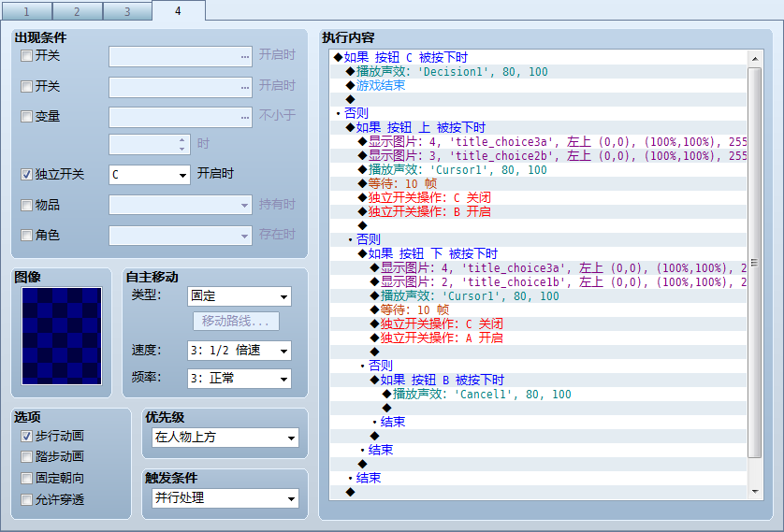
Task: Click the vertical scrollbar thumb in 执行内容
Action: click(754, 263)
